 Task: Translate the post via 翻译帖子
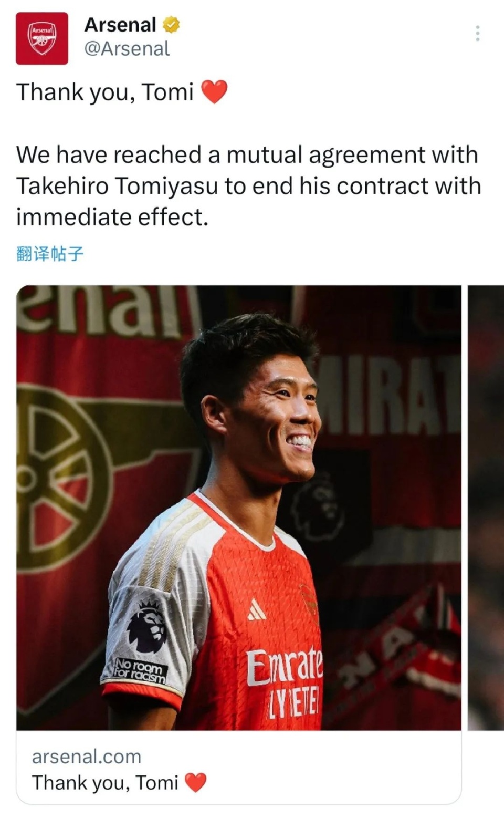click(x=50, y=254)
